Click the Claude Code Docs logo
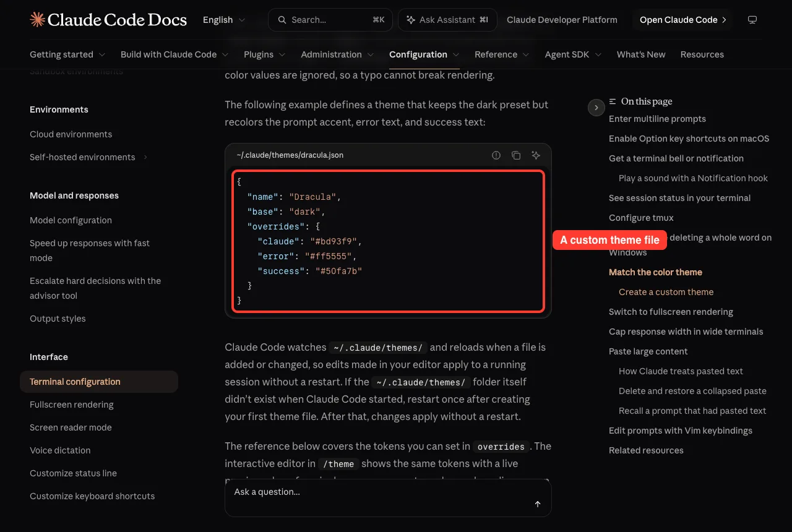The image size is (792, 532). click(108, 20)
